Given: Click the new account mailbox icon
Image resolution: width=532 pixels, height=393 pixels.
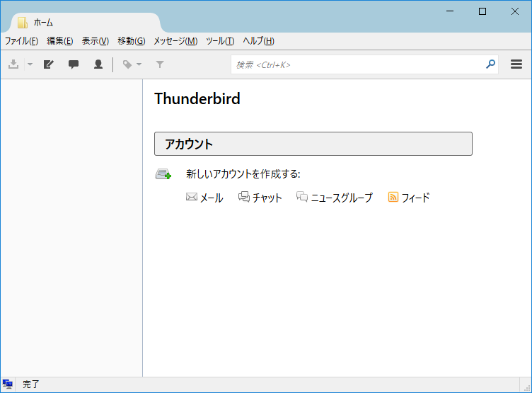Looking at the screenshot, I should coord(163,173).
